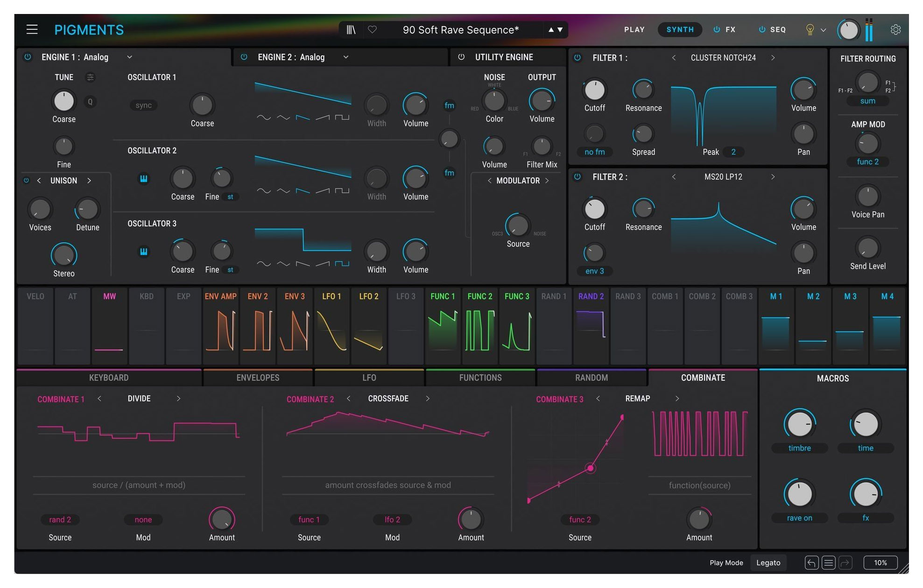Click the Oscillator 1 fm button
The width and height of the screenshot is (923, 588).
449,105
